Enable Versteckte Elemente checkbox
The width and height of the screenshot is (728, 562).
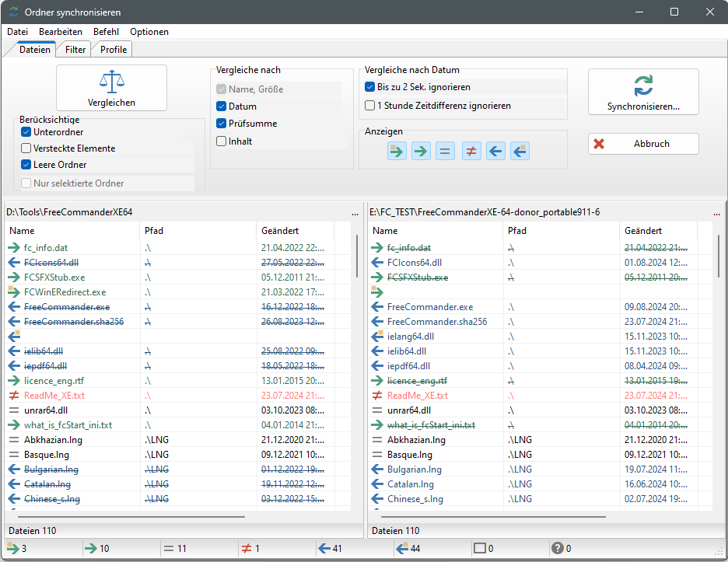point(26,148)
